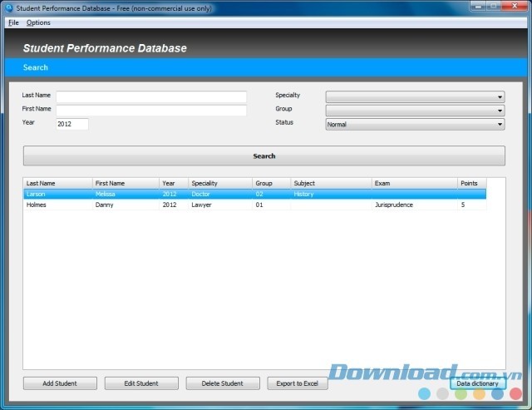Open the File menu
Image resolution: width=532 pixels, height=410 pixels.
pyautogui.click(x=12, y=22)
